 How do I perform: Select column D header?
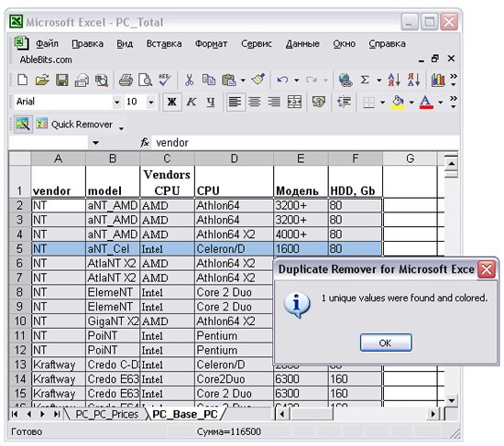coord(234,158)
